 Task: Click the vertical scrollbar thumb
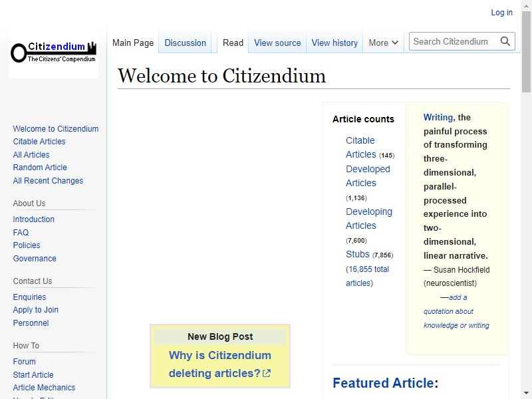click(x=526, y=51)
